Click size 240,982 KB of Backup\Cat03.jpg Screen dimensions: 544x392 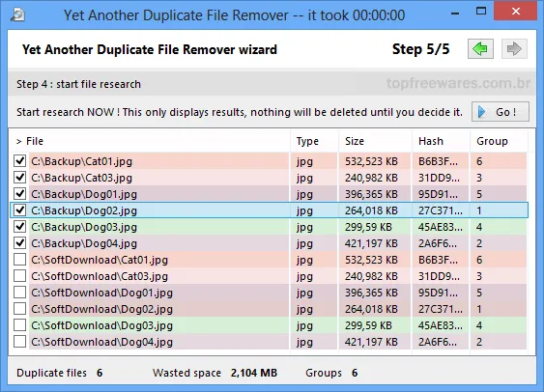pos(371,178)
